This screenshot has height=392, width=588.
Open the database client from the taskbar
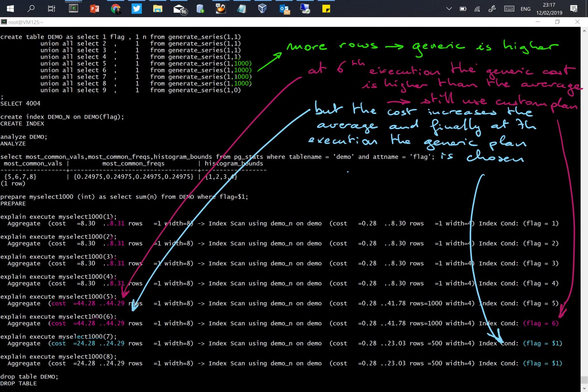point(200,9)
